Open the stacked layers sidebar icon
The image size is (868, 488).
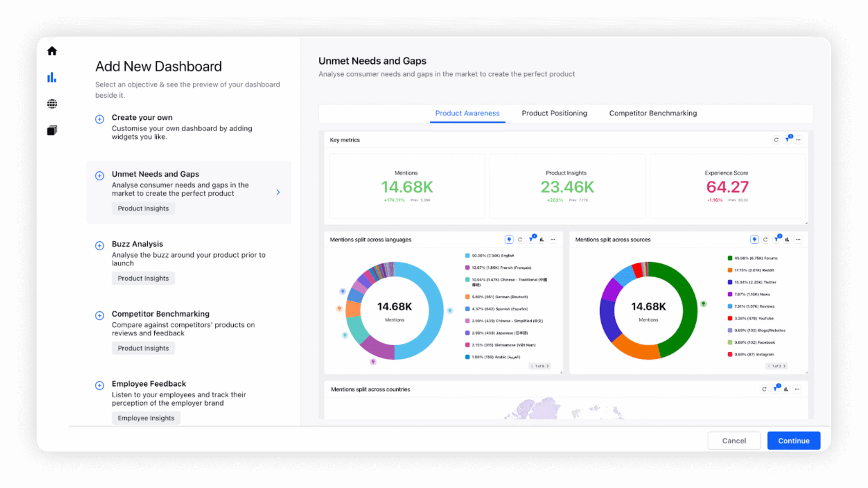(x=52, y=130)
